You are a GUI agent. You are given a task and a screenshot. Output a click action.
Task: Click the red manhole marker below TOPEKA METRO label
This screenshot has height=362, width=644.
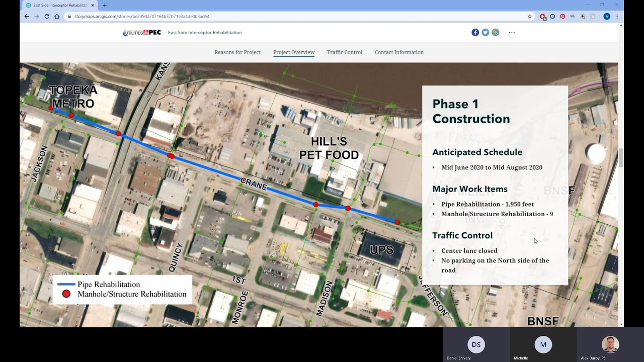[x=71, y=115]
